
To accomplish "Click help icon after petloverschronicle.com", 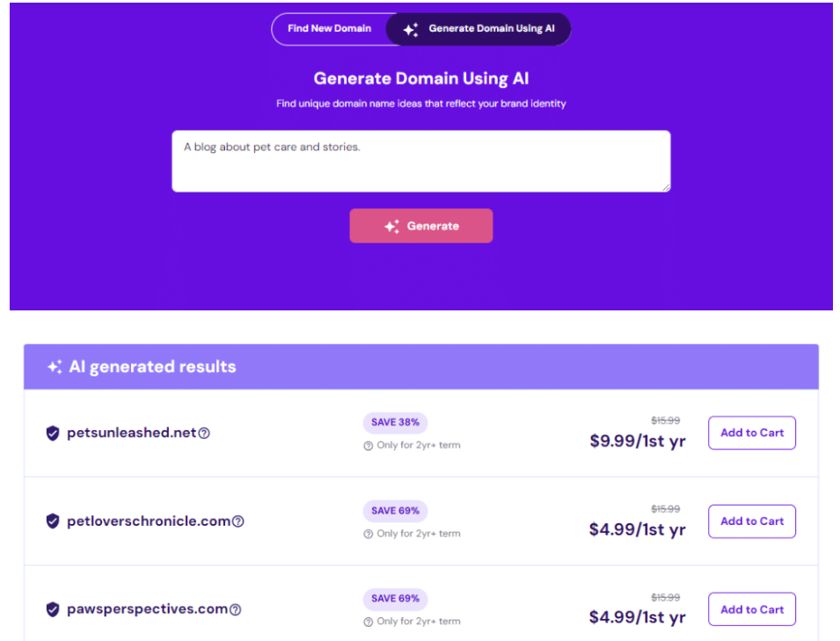I will (237, 521).
